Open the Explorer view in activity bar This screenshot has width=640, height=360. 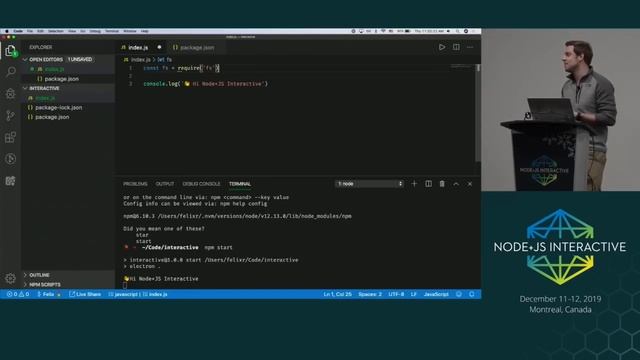click(x=11, y=51)
